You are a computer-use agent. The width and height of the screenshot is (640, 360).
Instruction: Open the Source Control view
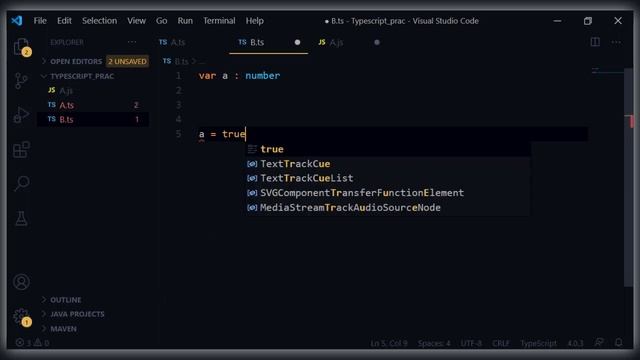21,81
